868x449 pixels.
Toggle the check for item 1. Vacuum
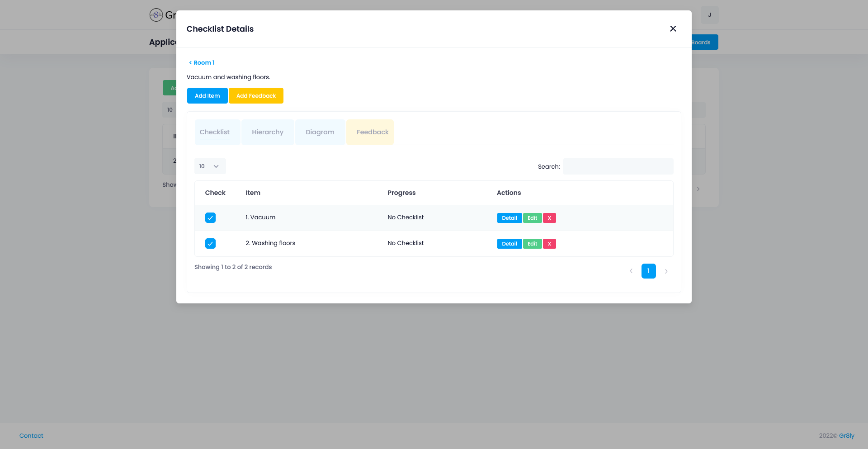tap(210, 217)
